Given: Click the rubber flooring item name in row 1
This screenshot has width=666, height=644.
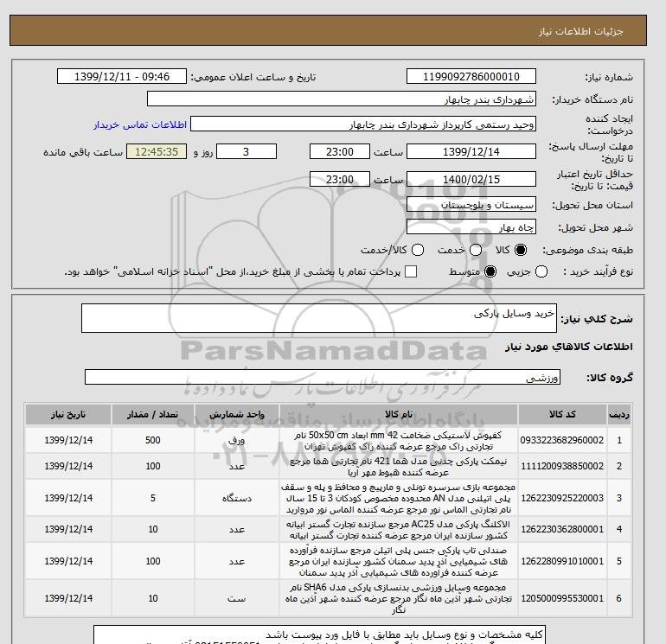Looking at the screenshot, I should (x=399, y=441).
